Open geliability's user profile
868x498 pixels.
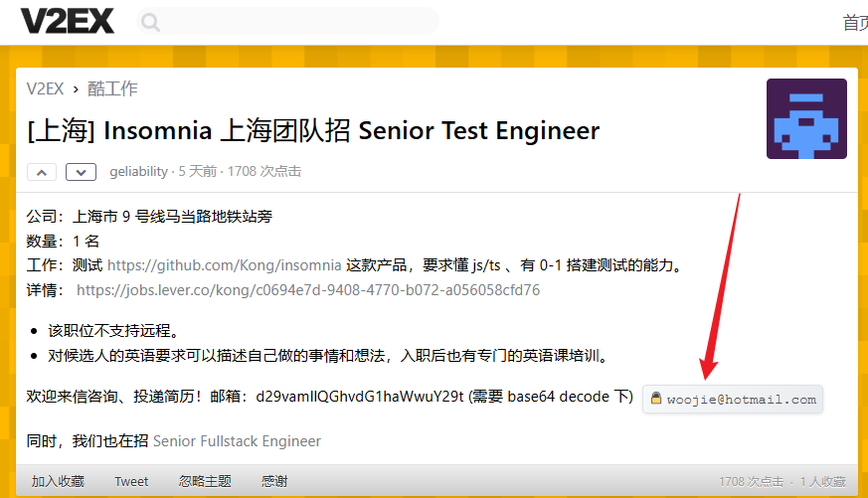(138, 172)
